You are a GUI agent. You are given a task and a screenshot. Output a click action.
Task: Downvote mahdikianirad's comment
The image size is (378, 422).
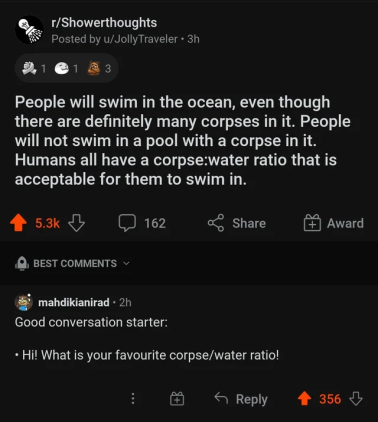point(355,398)
